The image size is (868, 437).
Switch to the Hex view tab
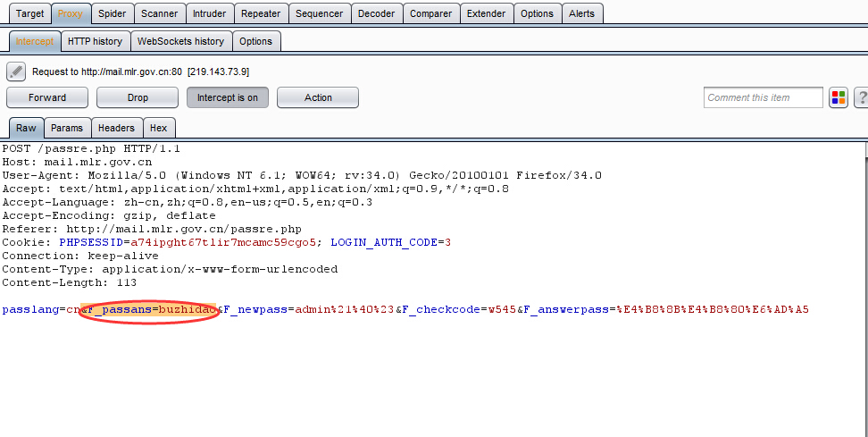[158, 128]
